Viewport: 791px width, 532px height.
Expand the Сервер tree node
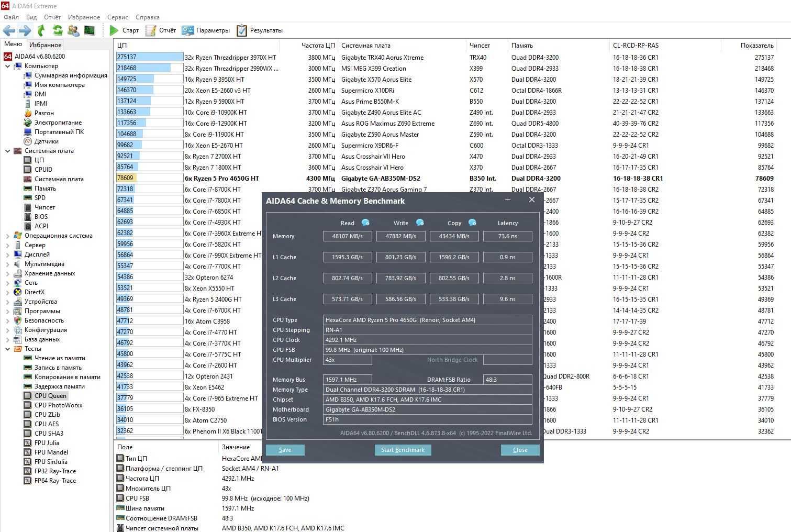[7, 245]
